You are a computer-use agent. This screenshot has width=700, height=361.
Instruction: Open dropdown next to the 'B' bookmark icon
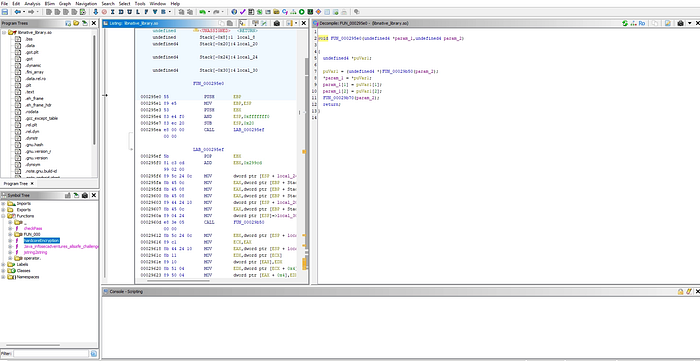pos(170,12)
